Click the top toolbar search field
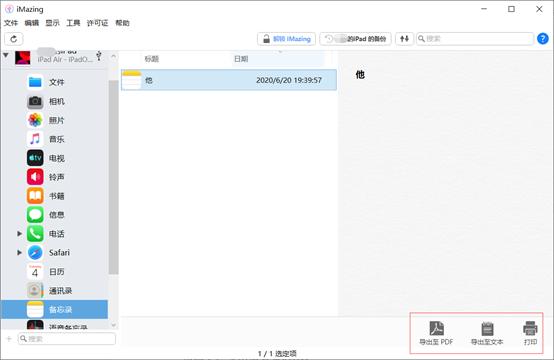Image resolution: width=554 pixels, height=360 pixels. tap(475, 39)
